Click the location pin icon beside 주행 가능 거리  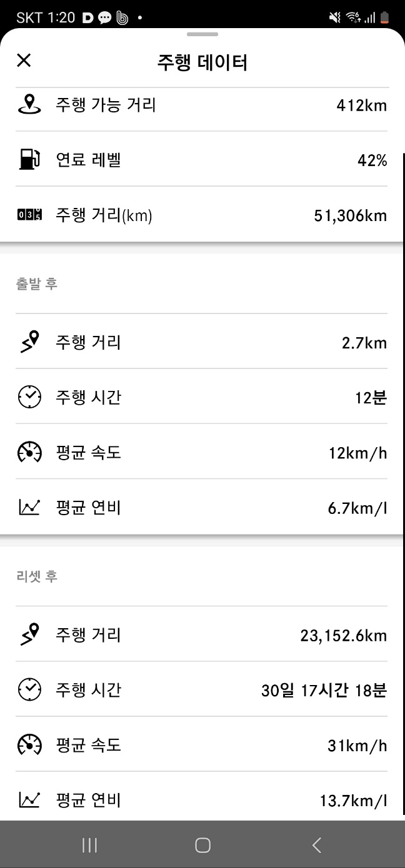click(27, 105)
